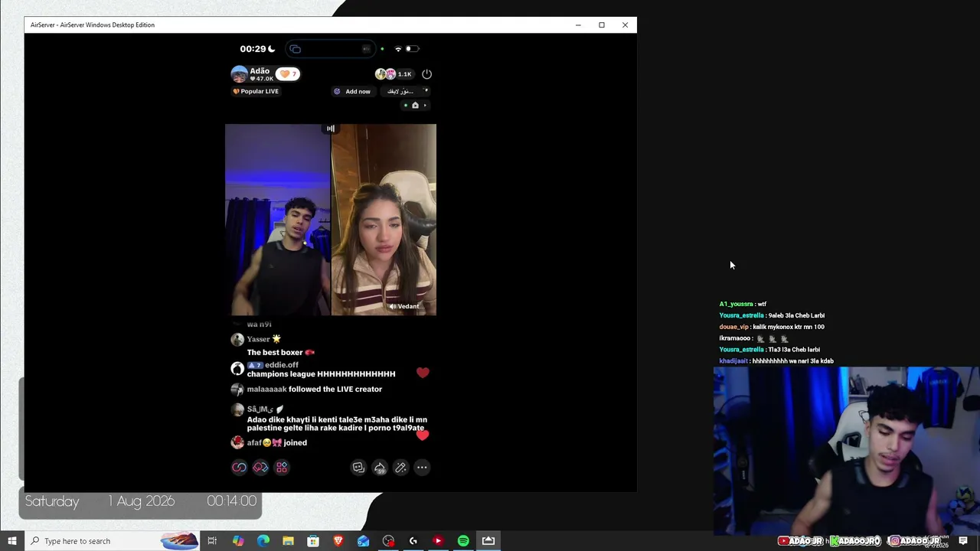This screenshot has height=551, width=980.
Task: Open the magic wand enhance icon
Action: pos(400,468)
